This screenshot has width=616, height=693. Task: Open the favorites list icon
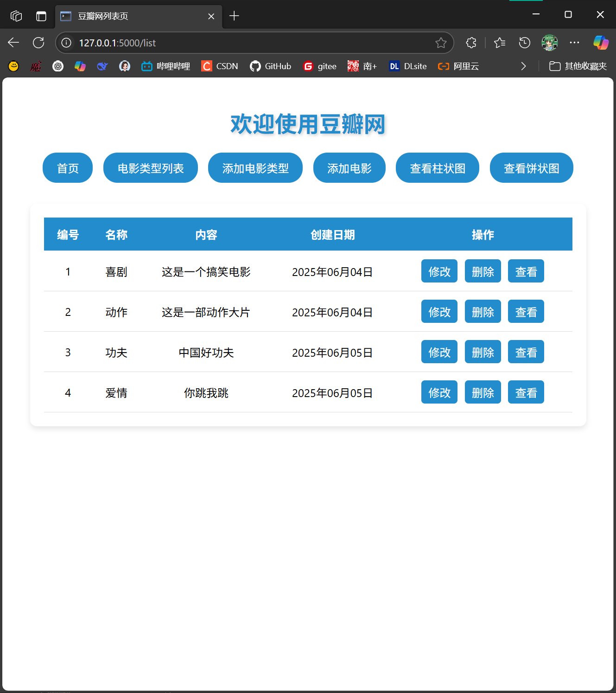[500, 43]
